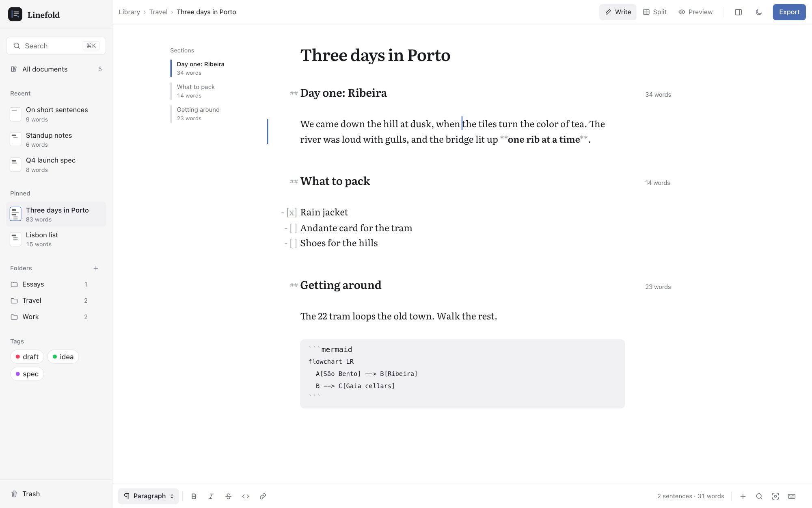Toggle bold formatting in bottom toolbar
The height and width of the screenshot is (508, 812).
click(x=194, y=496)
